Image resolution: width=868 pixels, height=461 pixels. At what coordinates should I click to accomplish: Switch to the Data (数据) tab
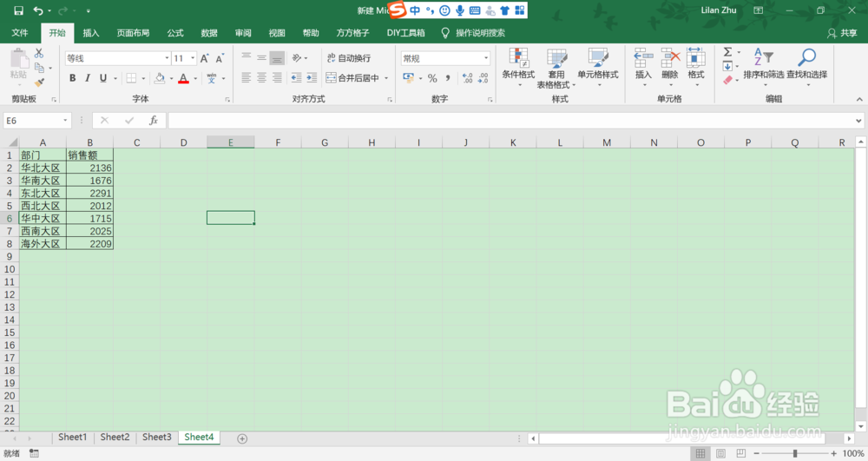209,33
